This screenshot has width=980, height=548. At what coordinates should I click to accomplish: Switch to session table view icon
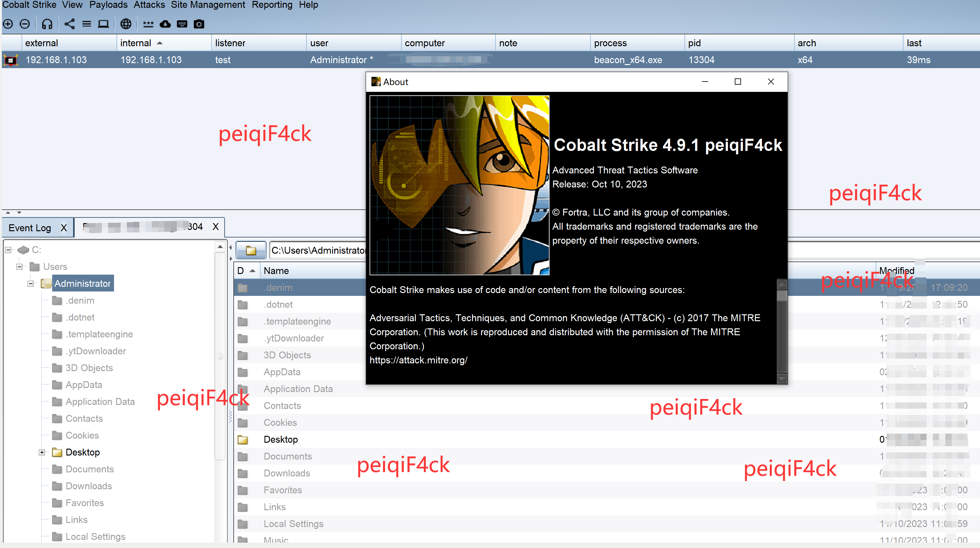(x=87, y=24)
